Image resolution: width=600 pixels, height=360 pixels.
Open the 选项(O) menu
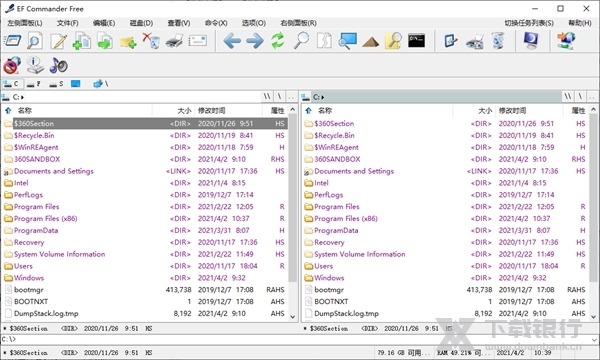254,23
